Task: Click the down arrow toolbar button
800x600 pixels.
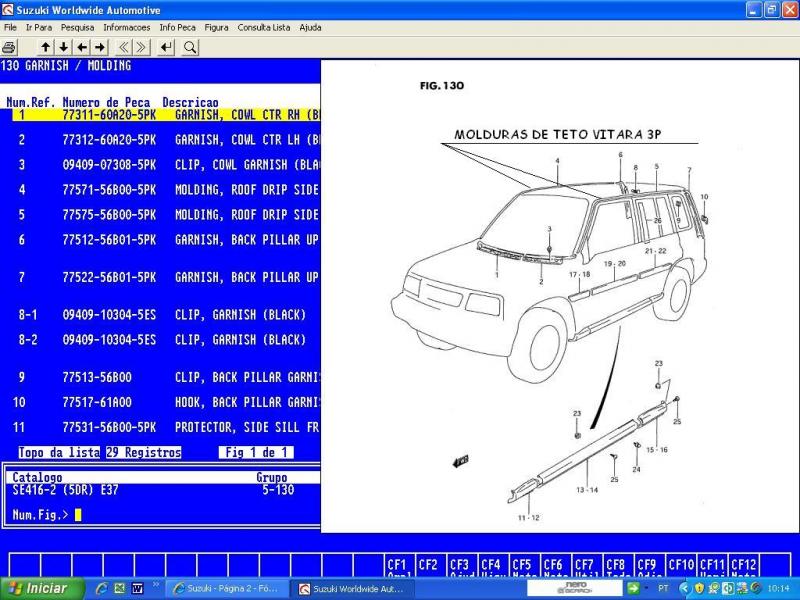Action: point(63,47)
